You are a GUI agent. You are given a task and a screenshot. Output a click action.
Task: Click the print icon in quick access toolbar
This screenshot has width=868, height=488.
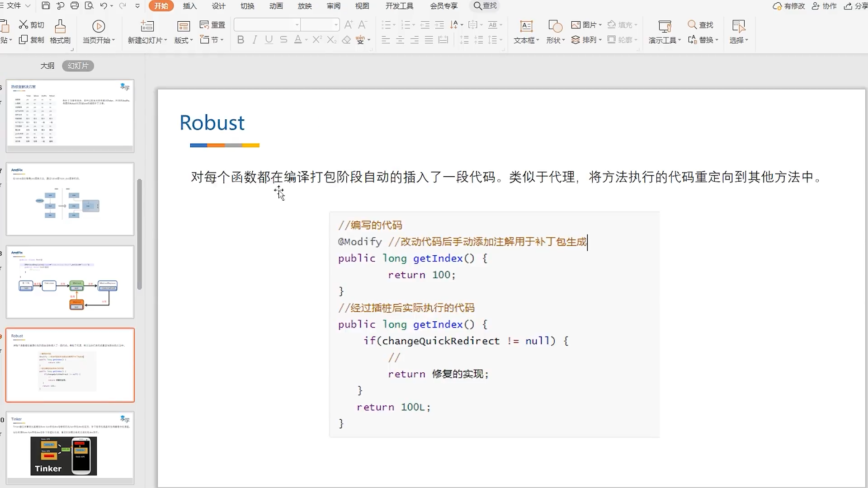(x=75, y=6)
